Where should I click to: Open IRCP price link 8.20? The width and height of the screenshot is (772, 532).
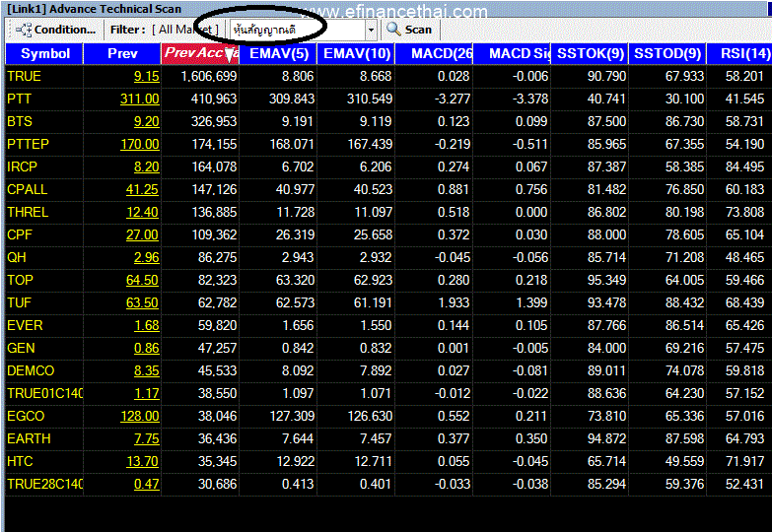tap(146, 167)
